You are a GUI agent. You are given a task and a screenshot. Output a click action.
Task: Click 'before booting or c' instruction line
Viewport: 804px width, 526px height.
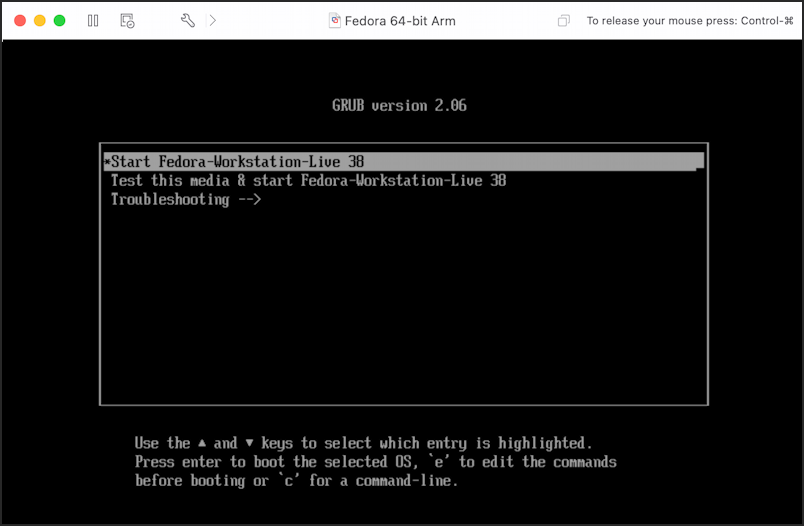tap(296, 481)
